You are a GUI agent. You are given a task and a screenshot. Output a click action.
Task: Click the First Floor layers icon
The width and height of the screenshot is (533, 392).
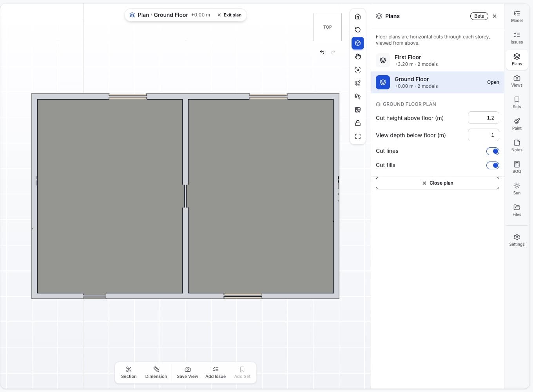383,60
